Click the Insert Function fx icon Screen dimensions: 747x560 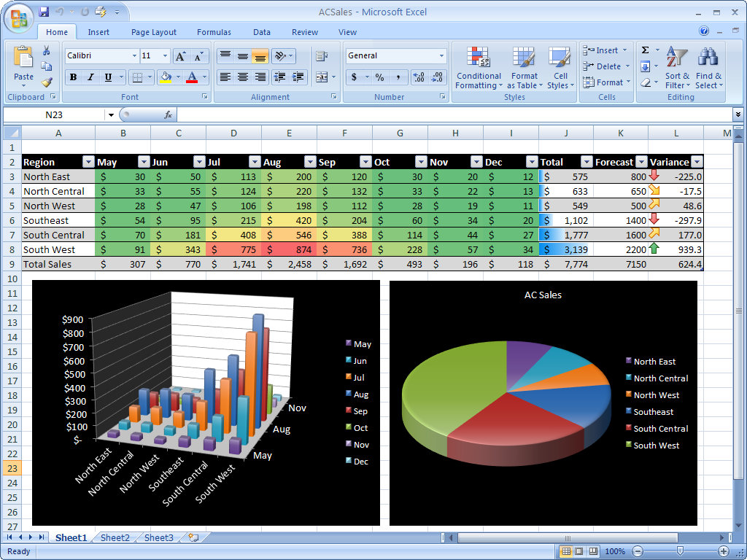coord(168,114)
